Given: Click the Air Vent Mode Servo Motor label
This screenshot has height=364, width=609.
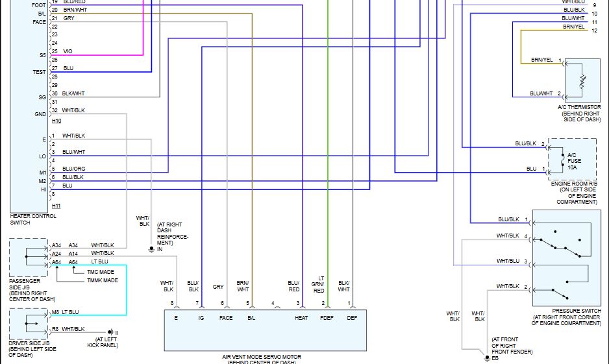Looking at the screenshot, I should coord(262,359).
